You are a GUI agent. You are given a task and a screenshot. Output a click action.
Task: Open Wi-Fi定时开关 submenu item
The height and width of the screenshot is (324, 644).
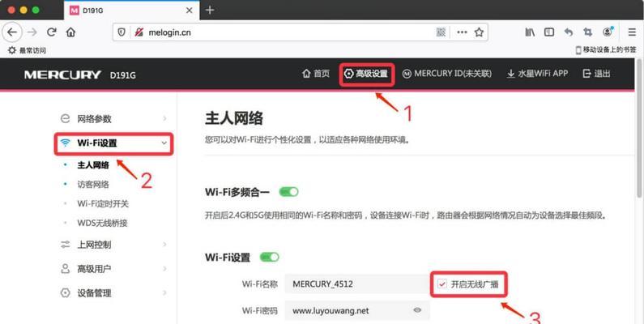[103, 203]
